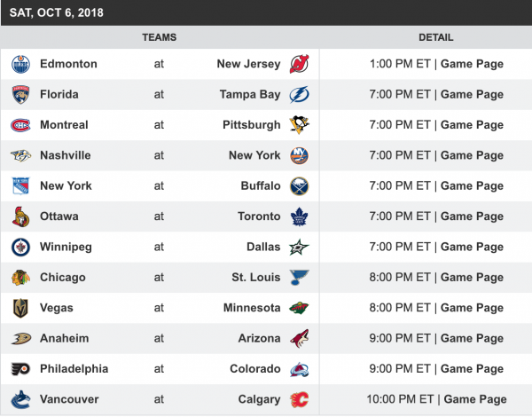Click the Calgary Flames logo
Image resolution: width=532 pixels, height=417 pixels.
click(299, 399)
